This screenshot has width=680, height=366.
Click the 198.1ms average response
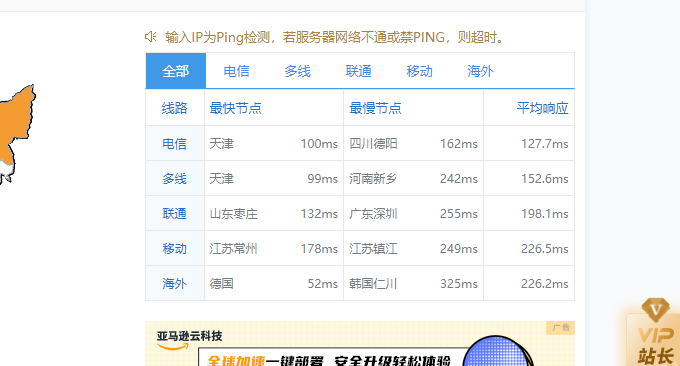[x=545, y=213]
